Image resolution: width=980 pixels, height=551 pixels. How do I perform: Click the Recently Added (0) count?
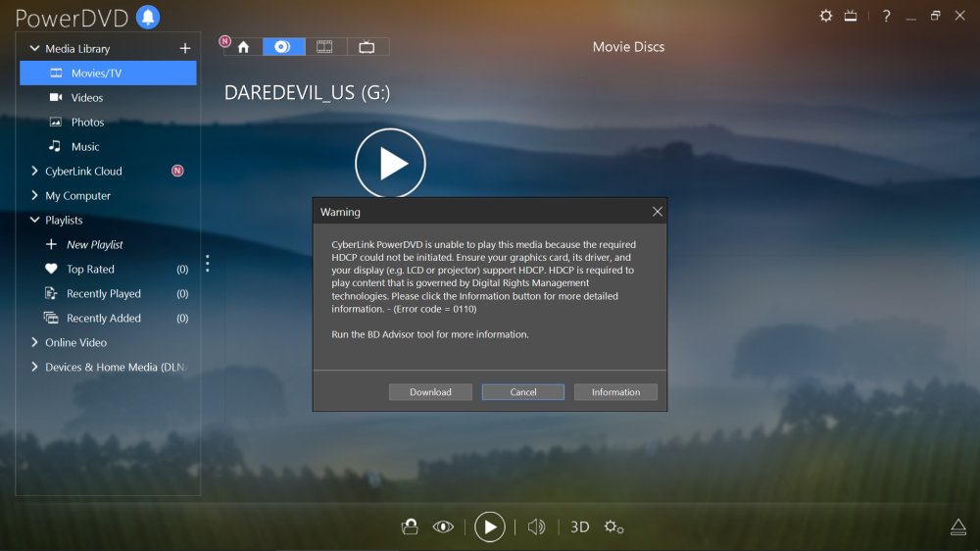[x=182, y=318]
